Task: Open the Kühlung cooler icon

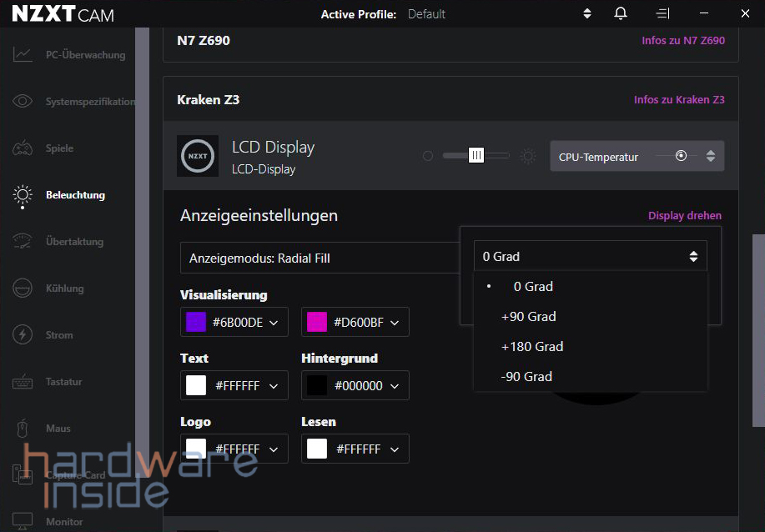Action: click(x=23, y=289)
